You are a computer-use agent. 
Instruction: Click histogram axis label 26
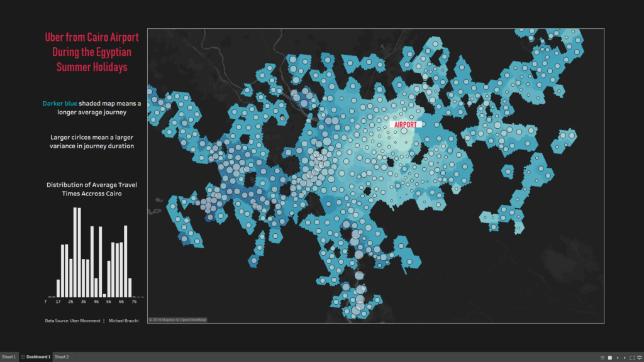pos(70,302)
